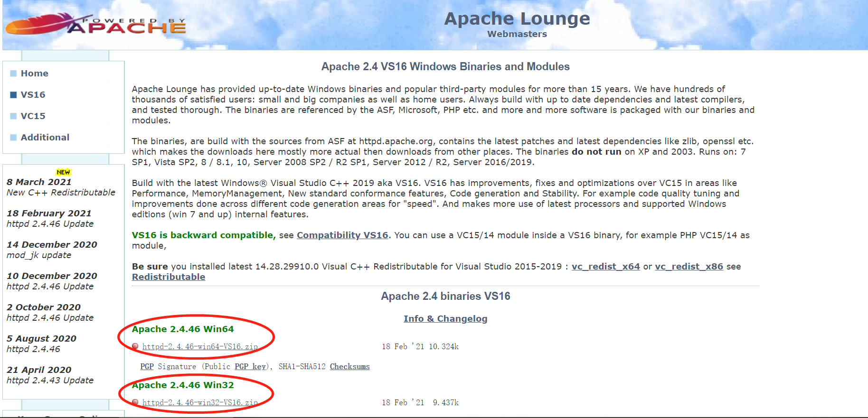This screenshot has width=868, height=418.
Task: Click the Powered by Apache feather logo
Action: coord(95,24)
